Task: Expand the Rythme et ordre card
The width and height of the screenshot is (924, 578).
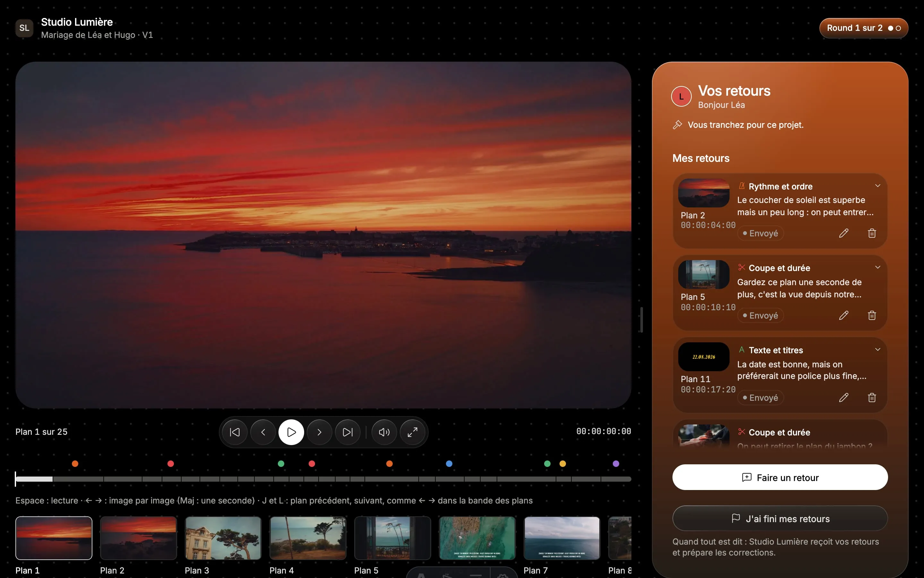Action: click(x=877, y=186)
